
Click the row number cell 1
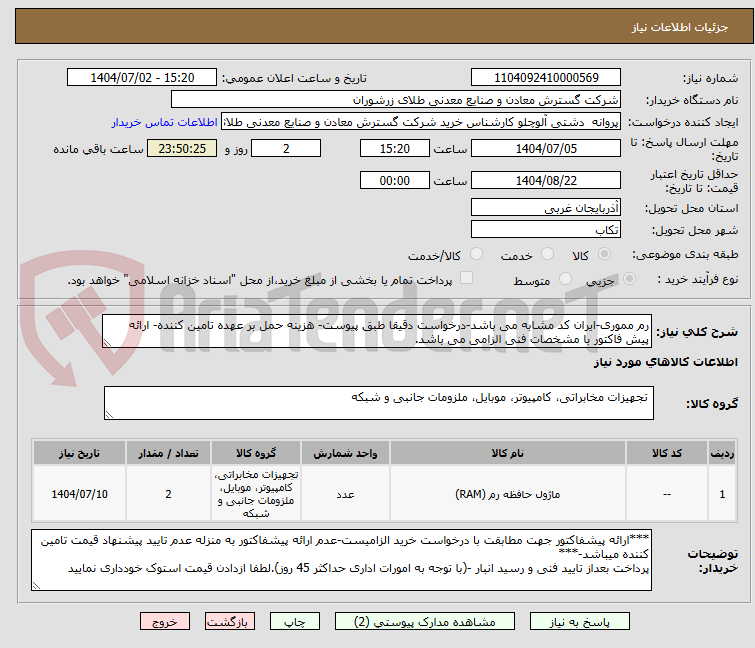click(722, 494)
